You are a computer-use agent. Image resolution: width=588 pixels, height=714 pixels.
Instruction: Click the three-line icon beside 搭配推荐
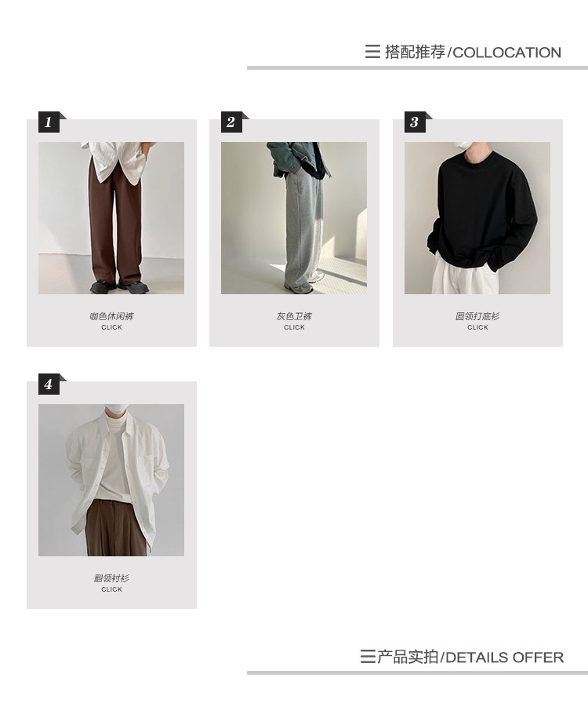pyautogui.click(x=372, y=52)
